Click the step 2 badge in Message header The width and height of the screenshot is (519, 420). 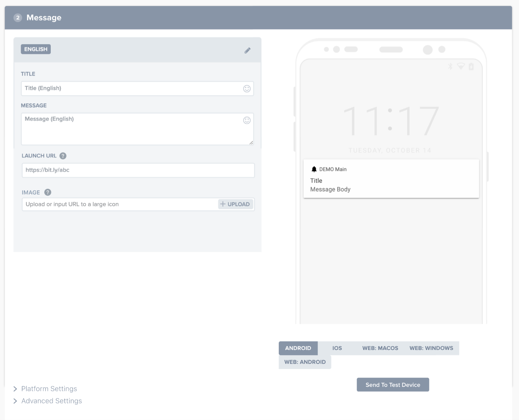(18, 17)
